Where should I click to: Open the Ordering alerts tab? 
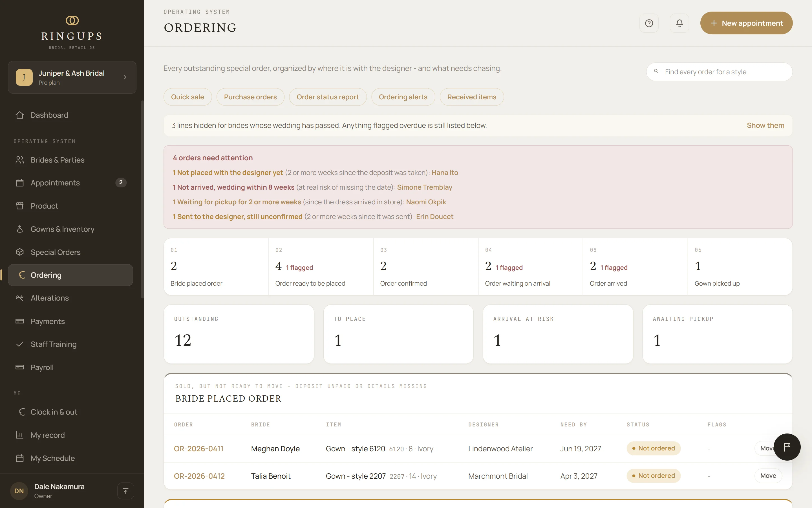tap(403, 97)
